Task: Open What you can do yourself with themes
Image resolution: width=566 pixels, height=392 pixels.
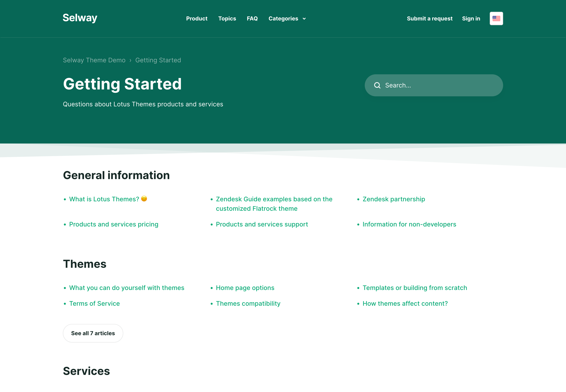Action: [127, 288]
